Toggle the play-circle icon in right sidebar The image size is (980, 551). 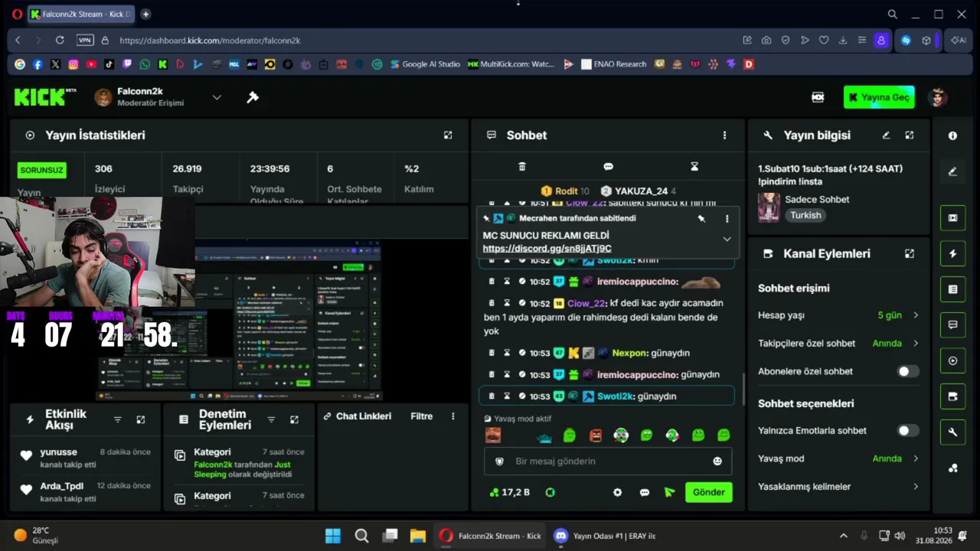(x=952, y=360)
